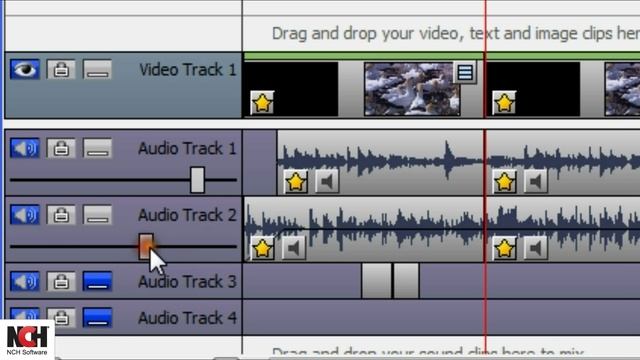Expand Audio Track 4 row
Image resolution: width=640 pixels, height=360 pixels.
(97, 317)
